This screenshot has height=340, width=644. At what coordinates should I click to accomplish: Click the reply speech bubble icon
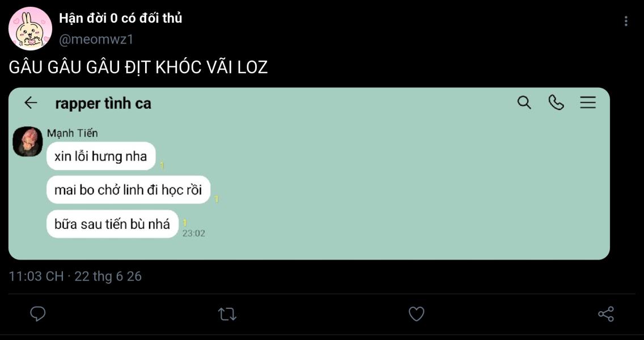pyautogui.click(x=38, y=314)
